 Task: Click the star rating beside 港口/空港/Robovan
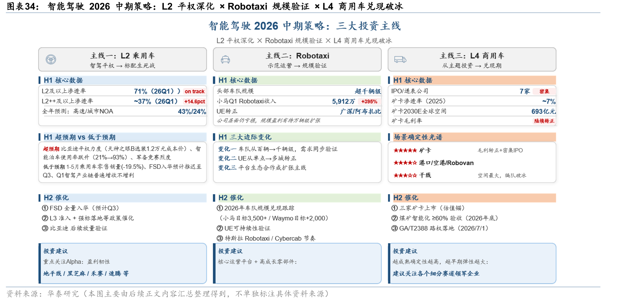(405, 163)
